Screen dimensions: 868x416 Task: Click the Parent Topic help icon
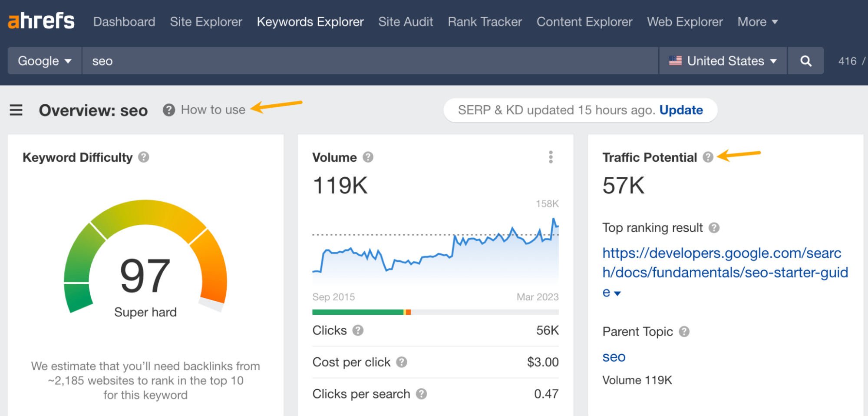pyautogui.click(x=684, y=332)
